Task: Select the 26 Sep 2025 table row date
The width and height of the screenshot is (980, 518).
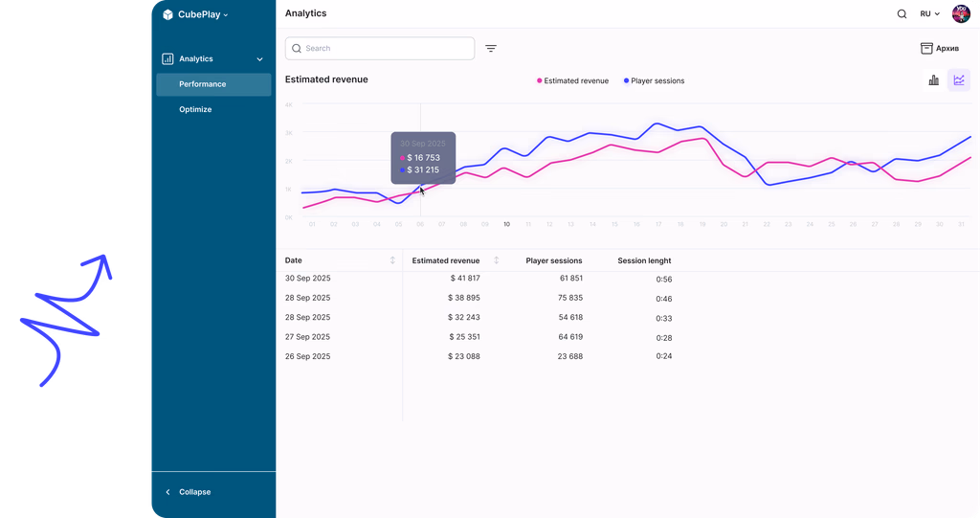Action: point(307,356)
